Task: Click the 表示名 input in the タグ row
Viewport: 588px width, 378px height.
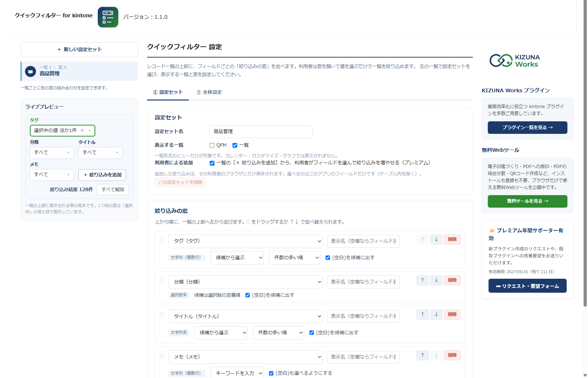Action: [x=363, y=241]
